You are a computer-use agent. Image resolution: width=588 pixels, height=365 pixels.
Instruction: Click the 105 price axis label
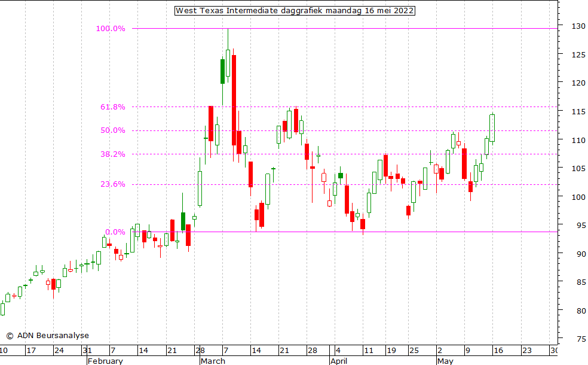pos(578,169)
